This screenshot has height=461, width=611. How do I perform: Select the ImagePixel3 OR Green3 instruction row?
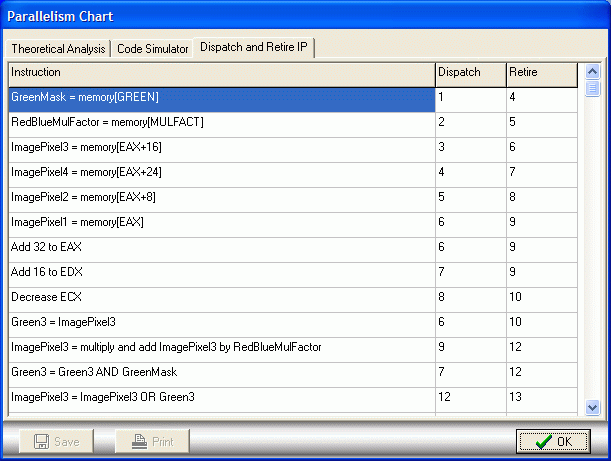click(221, 398)
